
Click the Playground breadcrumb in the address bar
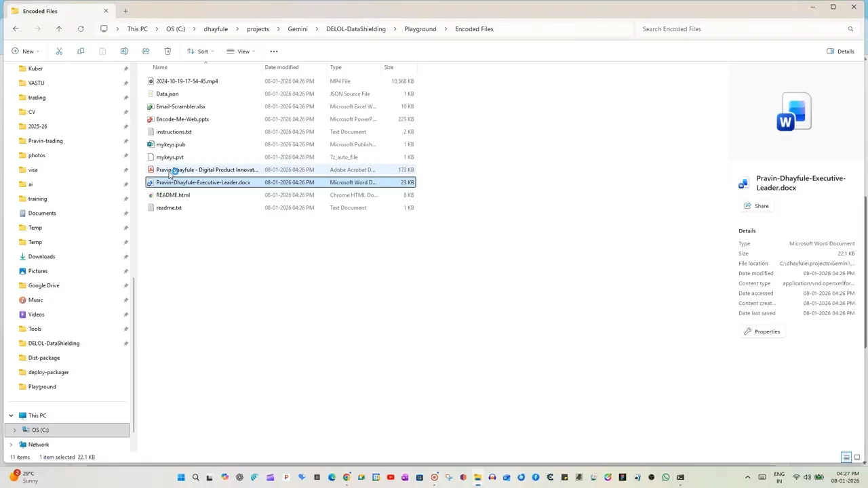(420, 29)
